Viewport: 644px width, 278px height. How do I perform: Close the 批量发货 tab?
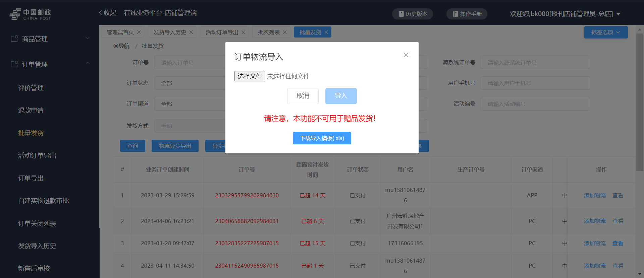tap(326, 32)
